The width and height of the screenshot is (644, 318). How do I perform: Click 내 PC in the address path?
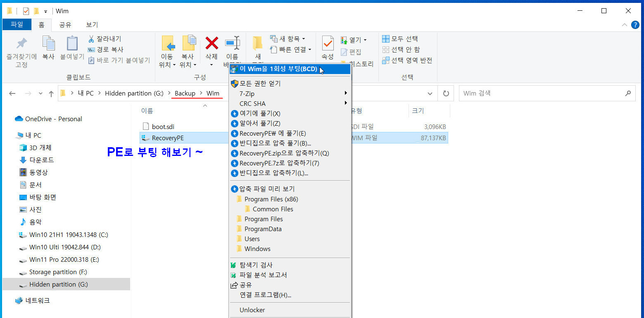[x=86, y=93]
